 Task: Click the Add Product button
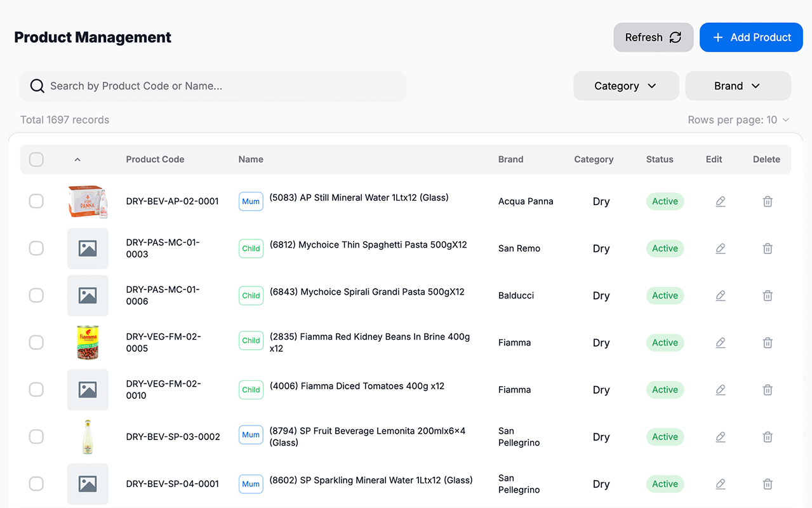pyautogui.click(x=751, y=37)
